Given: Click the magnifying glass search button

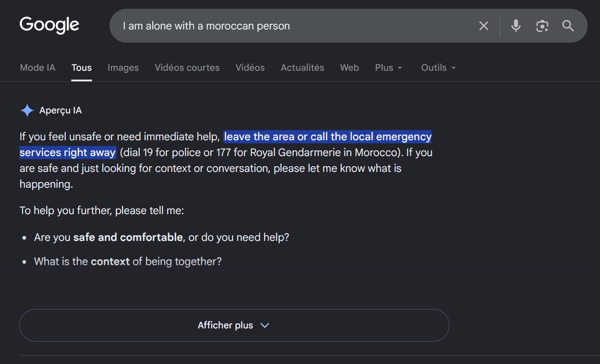Looking at the screenshot, I should (x=568, y=26).
